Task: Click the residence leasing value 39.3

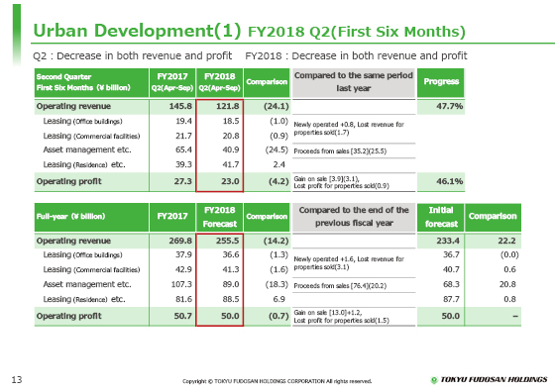Action: pyautogui.click(x=183, y=164)
